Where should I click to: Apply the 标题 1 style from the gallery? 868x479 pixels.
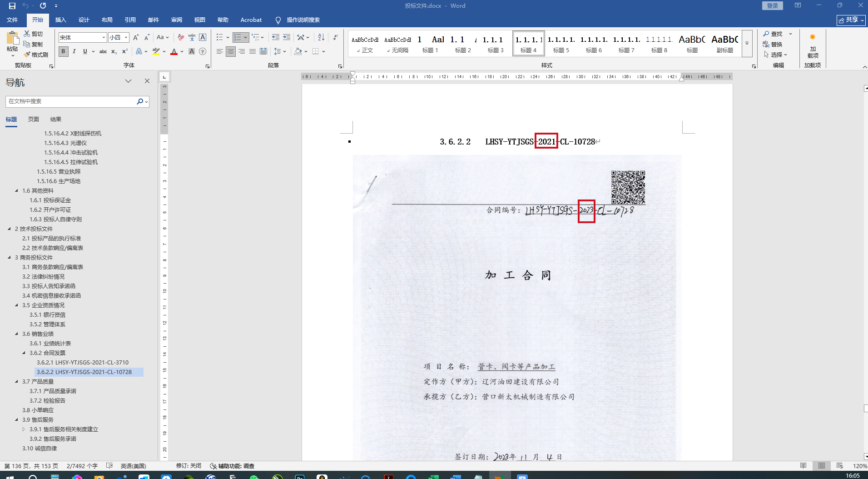(x=430, y=44)
